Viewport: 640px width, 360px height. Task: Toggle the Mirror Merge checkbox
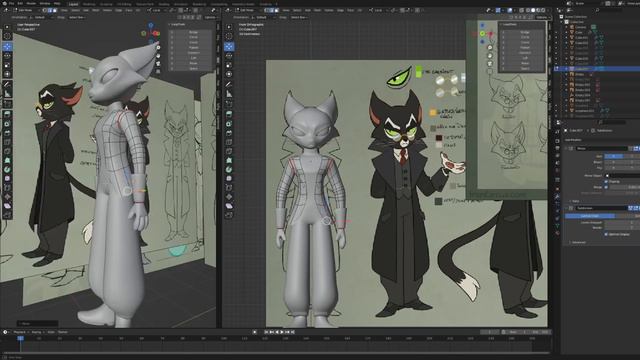tap(607, 187)
